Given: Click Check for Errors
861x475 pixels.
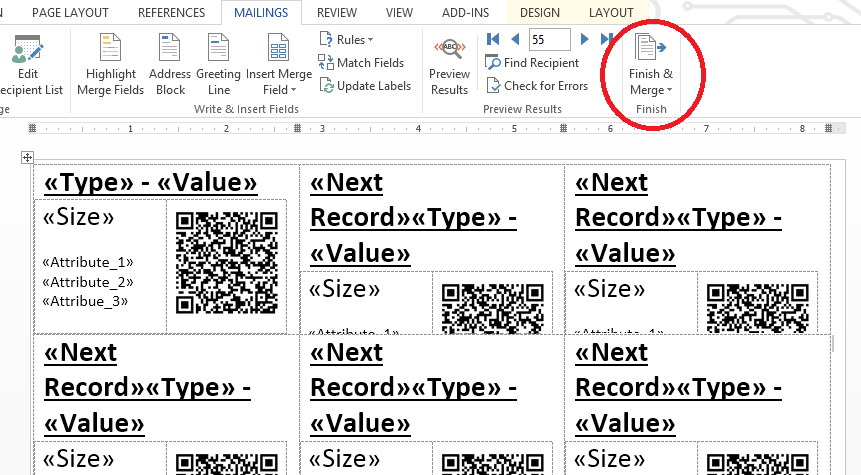Looking at the screenshot, I should (538, 86).
